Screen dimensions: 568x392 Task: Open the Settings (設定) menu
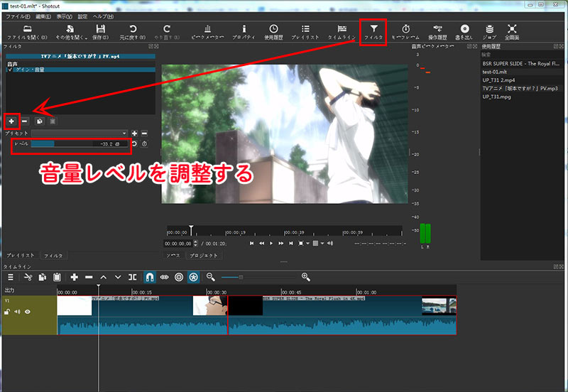coord(82,16)
